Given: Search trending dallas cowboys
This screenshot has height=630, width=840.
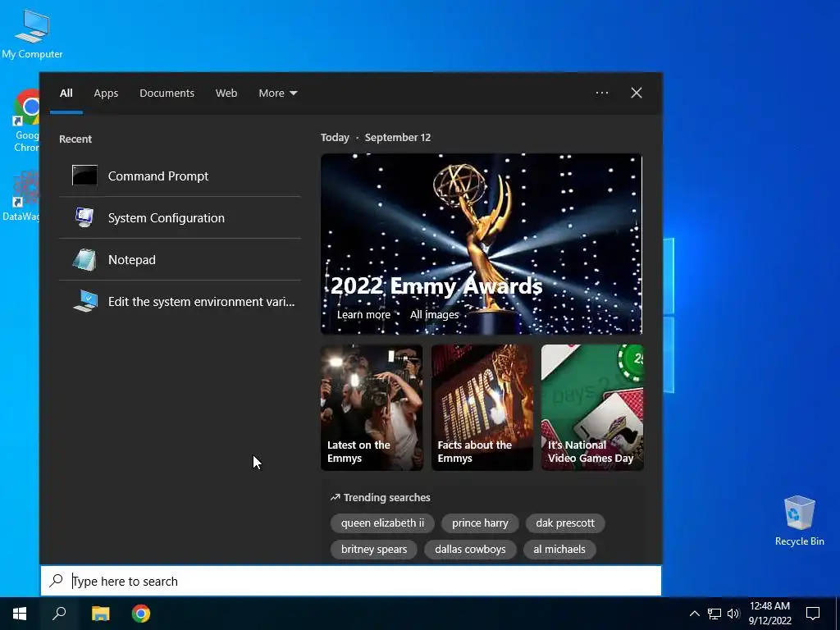Looking at the screenshot, I should tap(470, 549).
